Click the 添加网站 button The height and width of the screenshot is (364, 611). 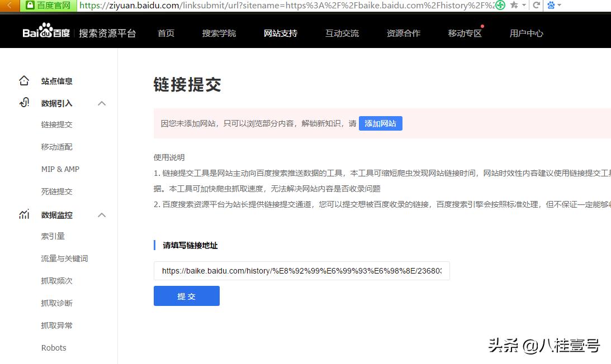point(380,123)
